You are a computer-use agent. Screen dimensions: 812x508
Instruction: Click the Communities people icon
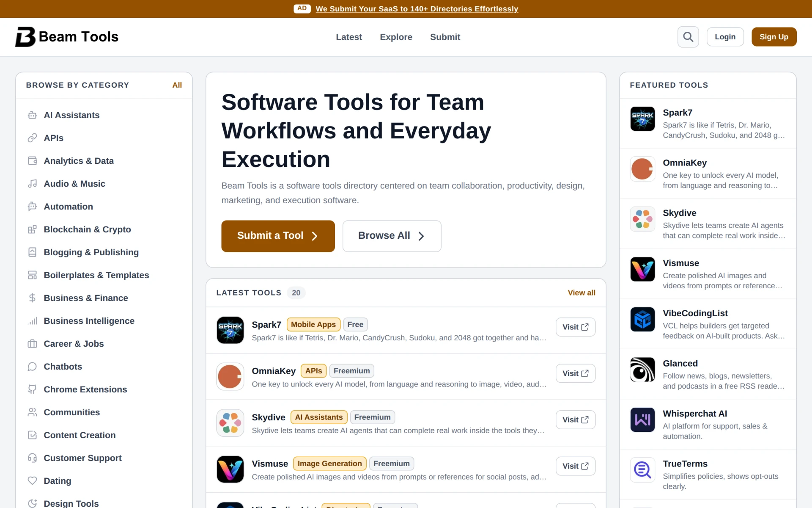click(x=32, y=412)
